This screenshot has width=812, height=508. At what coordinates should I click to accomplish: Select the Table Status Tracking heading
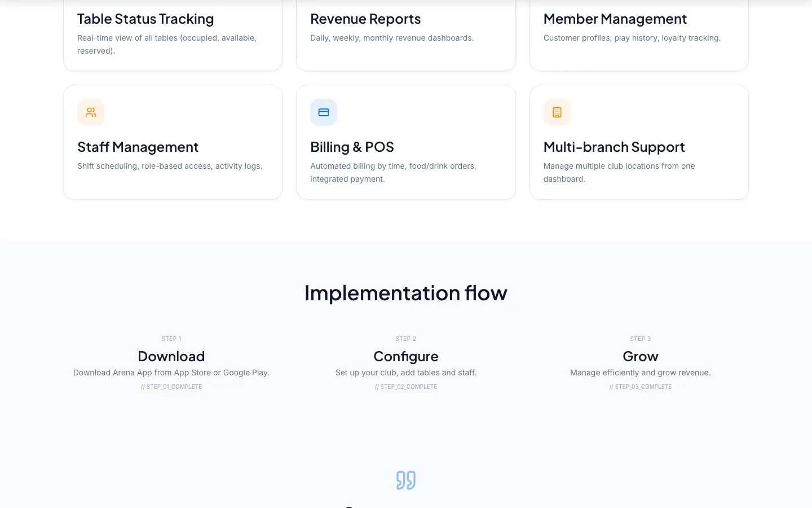coord(145,19)
